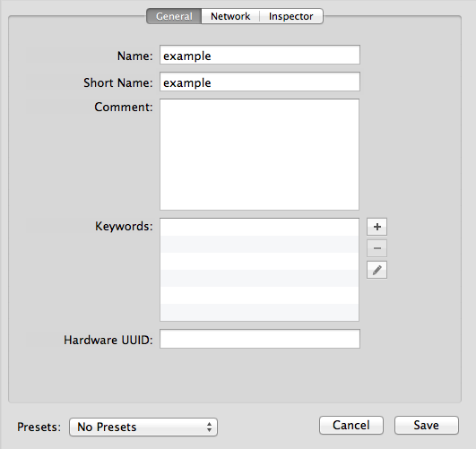Focus the Name text field
This screenshot has width=476, height=449.
[x=260, y=55]
